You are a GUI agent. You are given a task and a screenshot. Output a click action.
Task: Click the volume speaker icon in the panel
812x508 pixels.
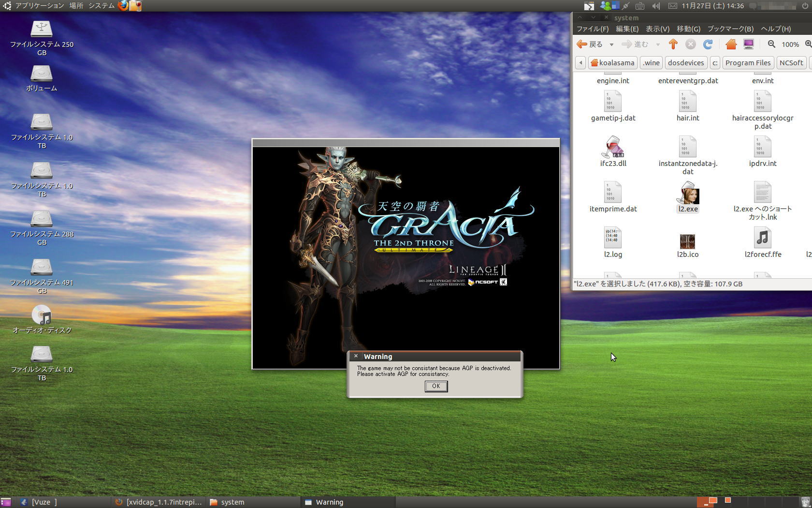pos(656,6)
